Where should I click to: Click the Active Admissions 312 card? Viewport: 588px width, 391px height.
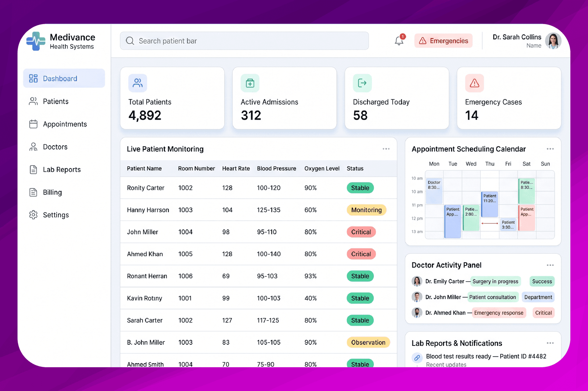(284, 98)
